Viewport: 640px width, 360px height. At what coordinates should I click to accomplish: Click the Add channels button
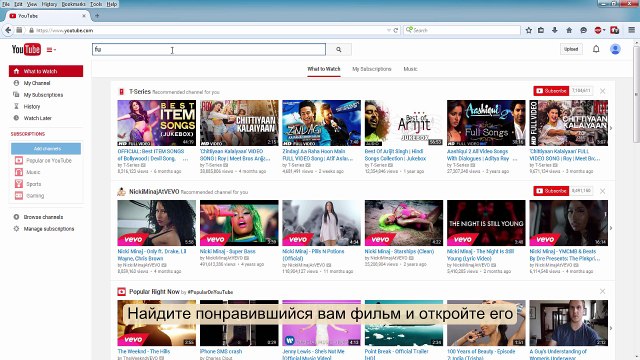coord(46,149)
